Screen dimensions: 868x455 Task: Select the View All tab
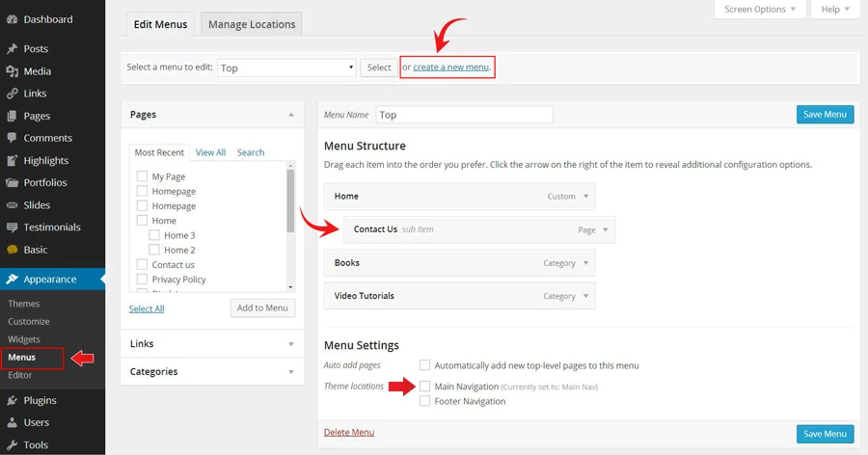[x=210, y=152]
